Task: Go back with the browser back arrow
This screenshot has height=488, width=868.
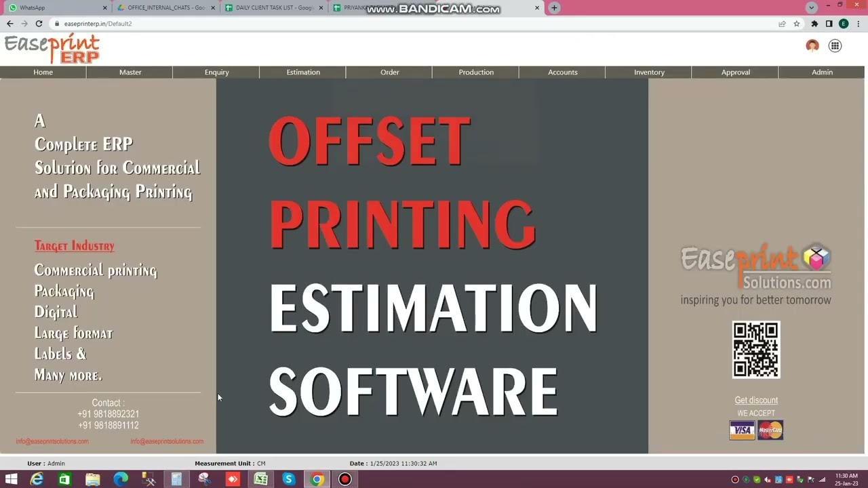Action: tap(10, 24)
